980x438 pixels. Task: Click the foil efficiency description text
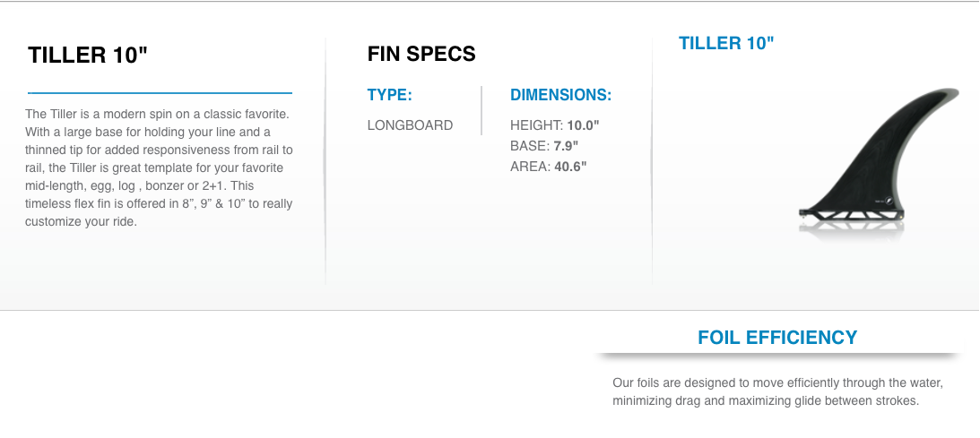777,391
